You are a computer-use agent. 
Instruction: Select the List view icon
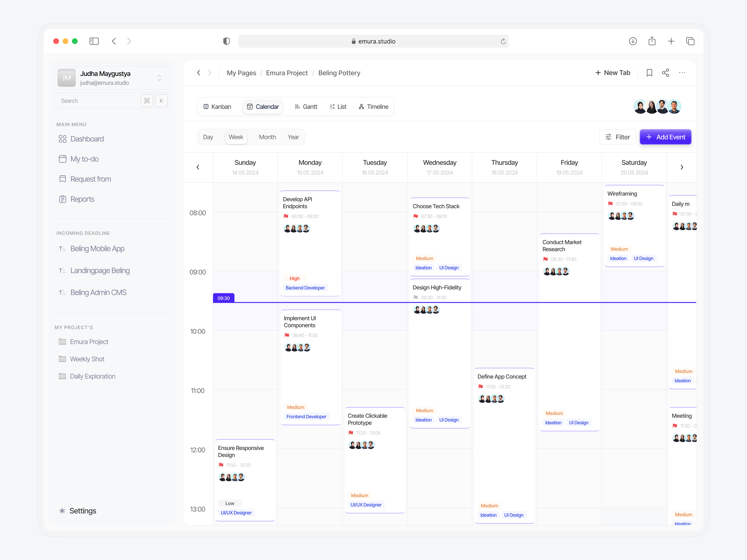(x=332, y=106)
